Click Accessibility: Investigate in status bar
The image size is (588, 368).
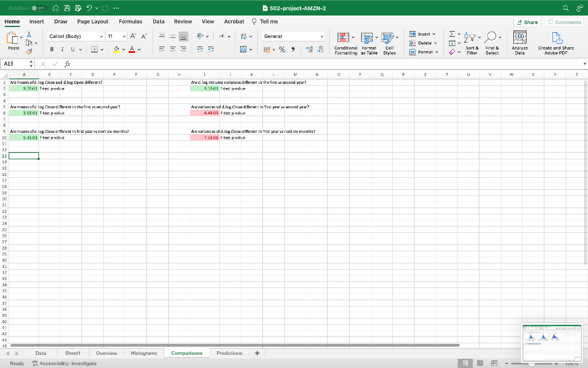tap(64, 363)
